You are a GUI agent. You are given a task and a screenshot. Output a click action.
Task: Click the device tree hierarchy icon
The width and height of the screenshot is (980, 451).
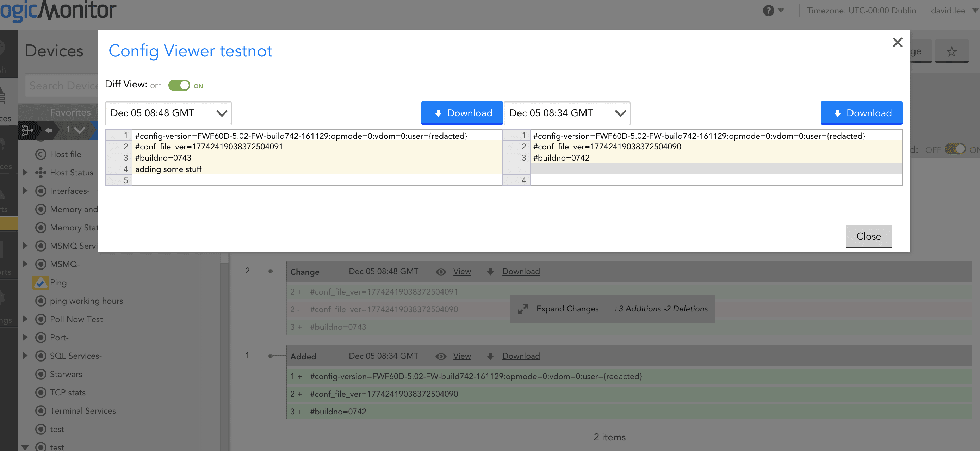[x=27, y=130]
